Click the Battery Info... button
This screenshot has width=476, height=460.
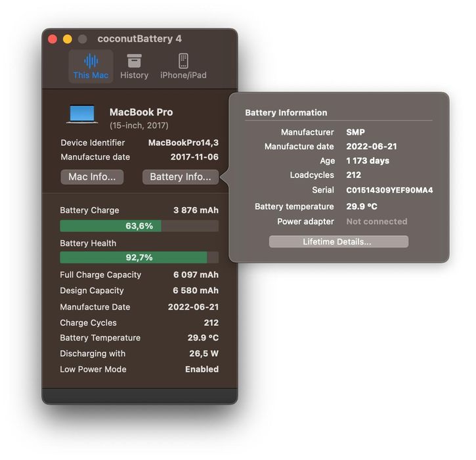pos(181,177)
